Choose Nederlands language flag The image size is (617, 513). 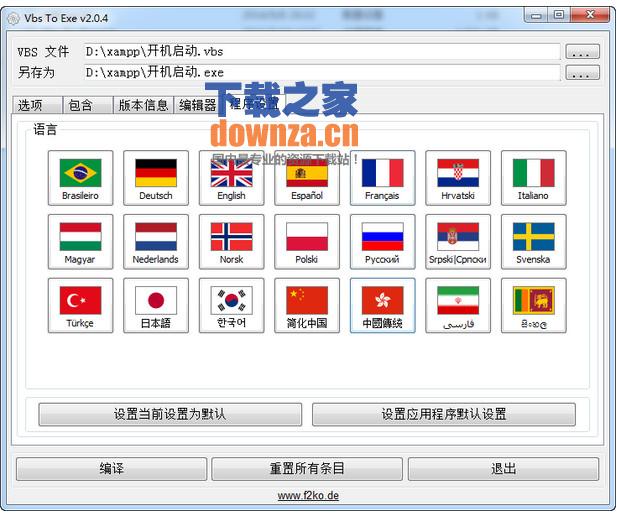pyautogui.click(x=156, y=242)
